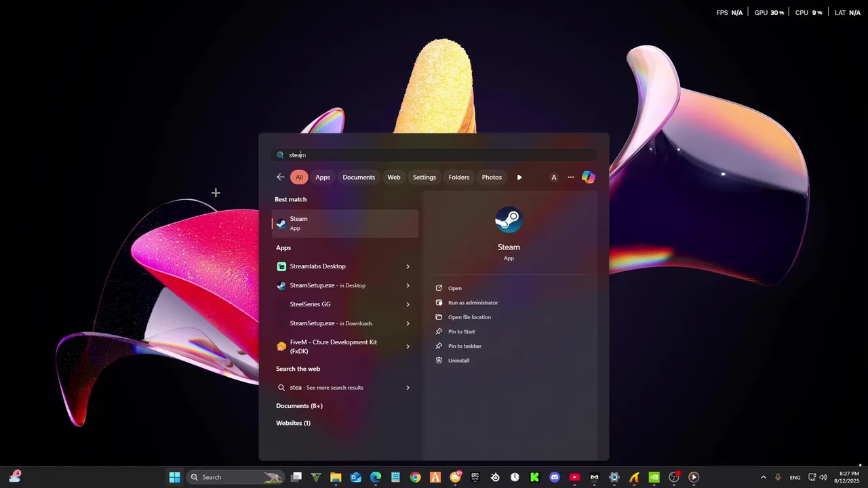This screenshot has height=488, width=868.
Task: Click into the search box with 'steam'
Action: tap(434, 155)
